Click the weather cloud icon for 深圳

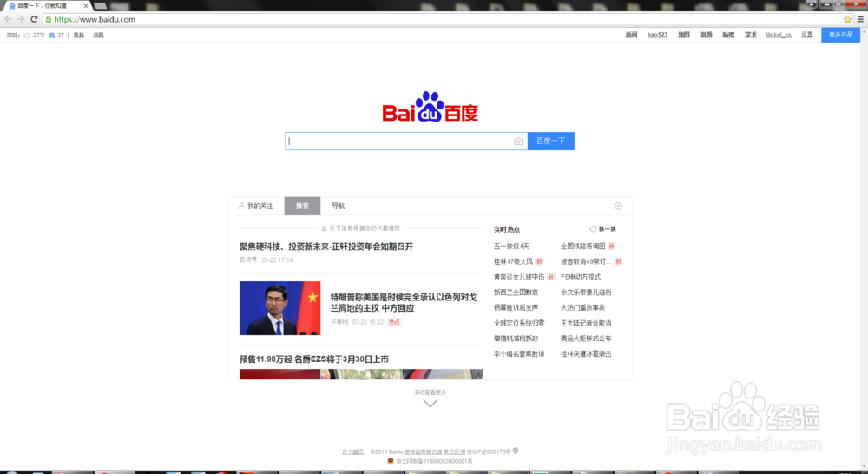point(27,35)
